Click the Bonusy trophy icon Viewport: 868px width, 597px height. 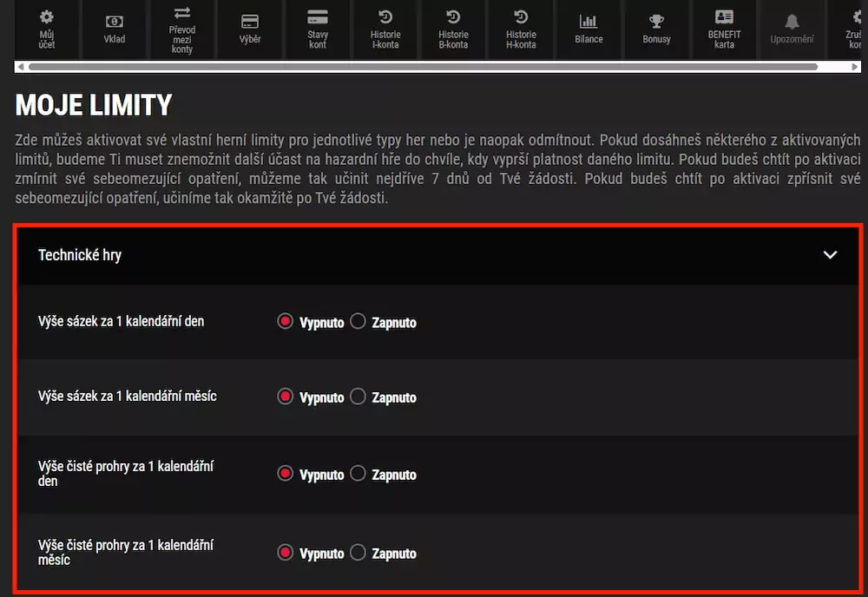tap(656, 22)
